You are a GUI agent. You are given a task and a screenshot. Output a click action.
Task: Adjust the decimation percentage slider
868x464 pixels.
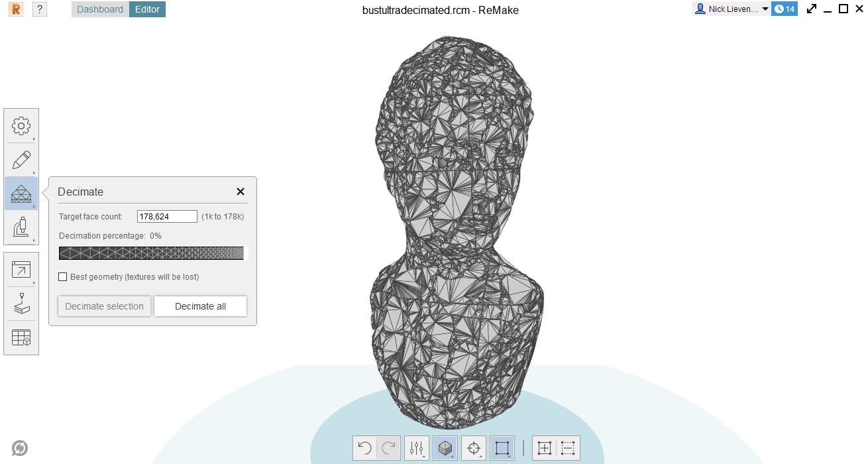tap(151, 253)
